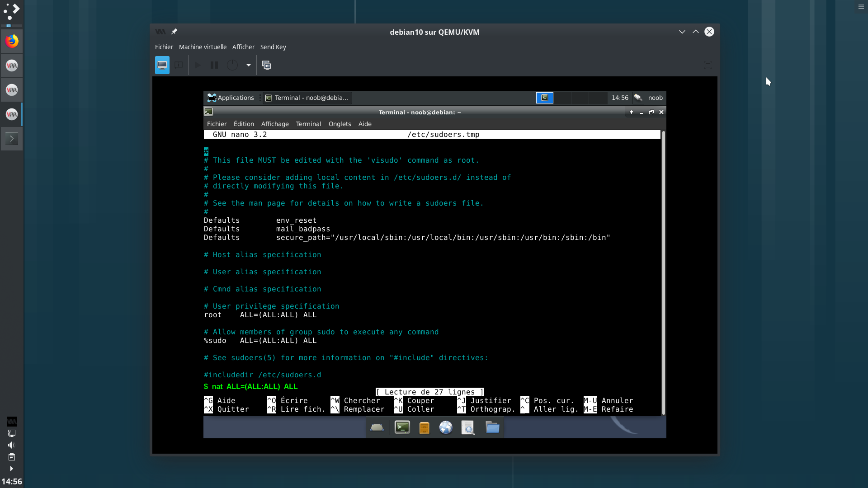
Task: Open the audio volume tray icon
Action: pyautogui.click(x=12, y=445)
